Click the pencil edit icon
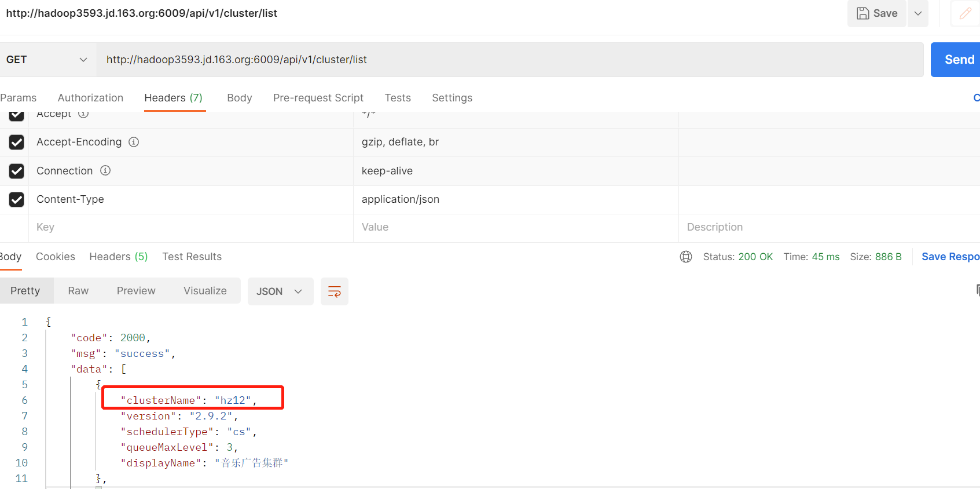Image resolution: width=980 pixels, height=489 pixels. coord(966,13)
